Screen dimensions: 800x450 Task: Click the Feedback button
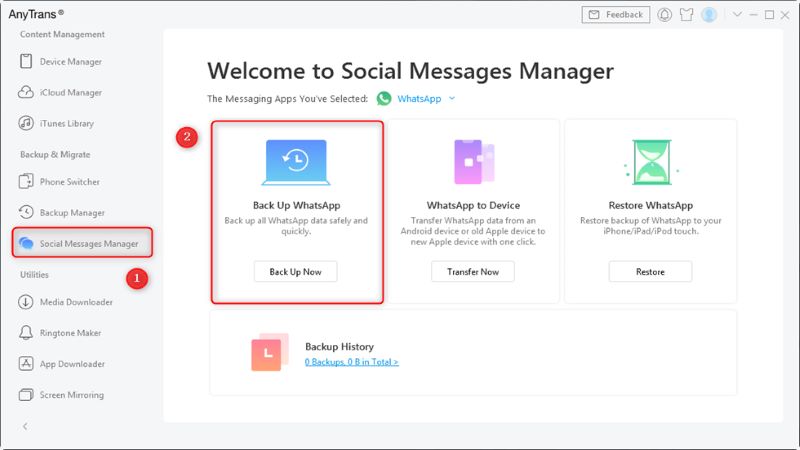tap(616, 15)
